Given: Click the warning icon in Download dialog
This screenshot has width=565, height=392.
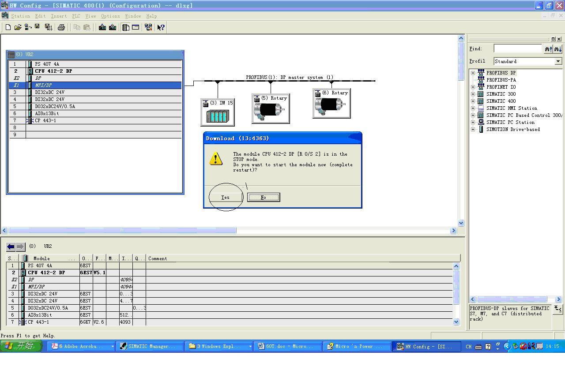Looking at the screenshot, I should tap(216, 159).
